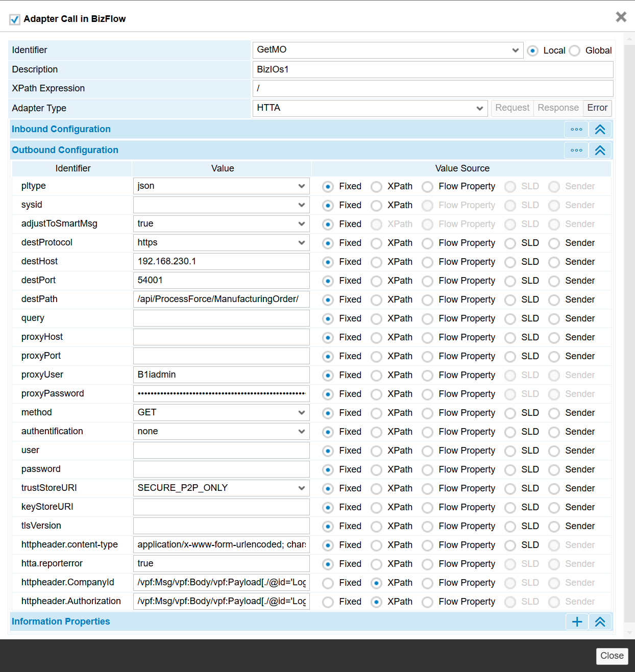Switch to the Response tab
The image size is (635, 672).
(558, 108)
